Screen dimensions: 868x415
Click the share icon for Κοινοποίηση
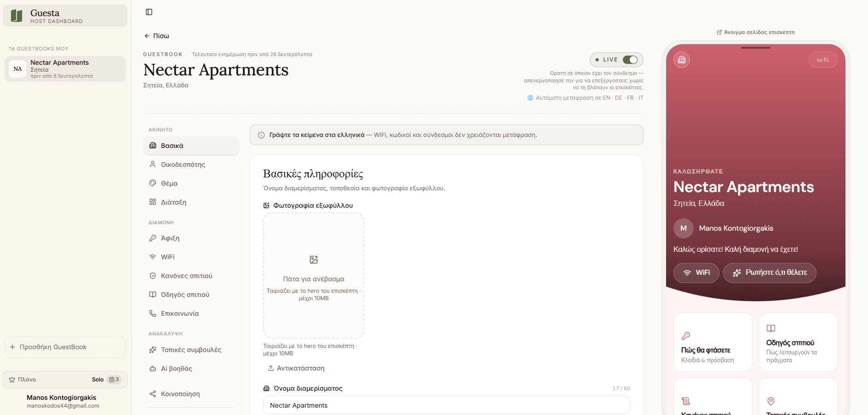(x=153, y=394)
